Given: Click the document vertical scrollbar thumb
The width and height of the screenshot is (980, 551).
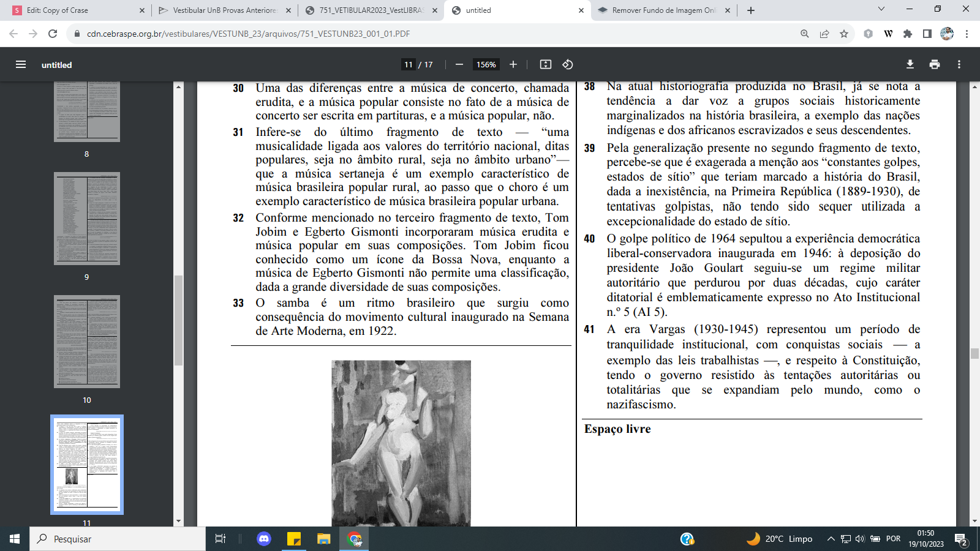Looking at the screenshot, I should tap(974, 353).
